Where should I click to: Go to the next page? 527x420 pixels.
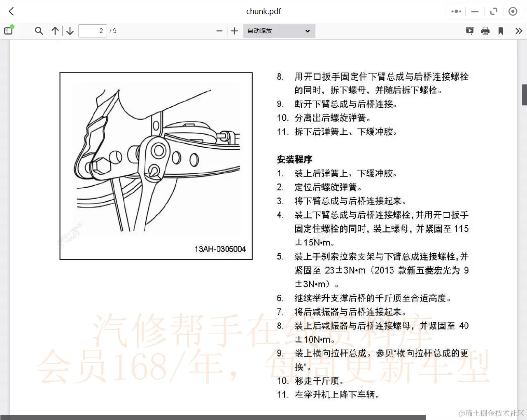pos(70,30)
